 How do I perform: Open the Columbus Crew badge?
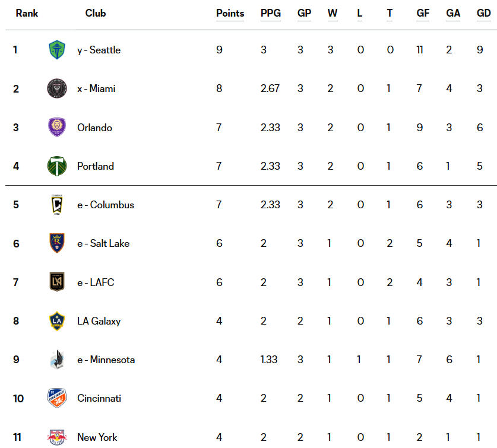tap(57, 205)
